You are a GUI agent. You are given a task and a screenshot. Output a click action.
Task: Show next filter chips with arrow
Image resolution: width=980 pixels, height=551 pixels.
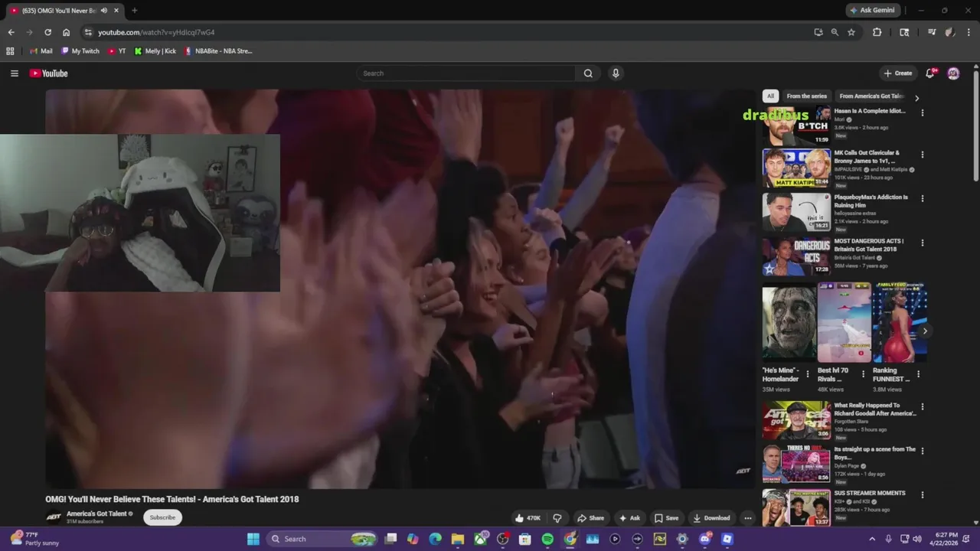916,98
